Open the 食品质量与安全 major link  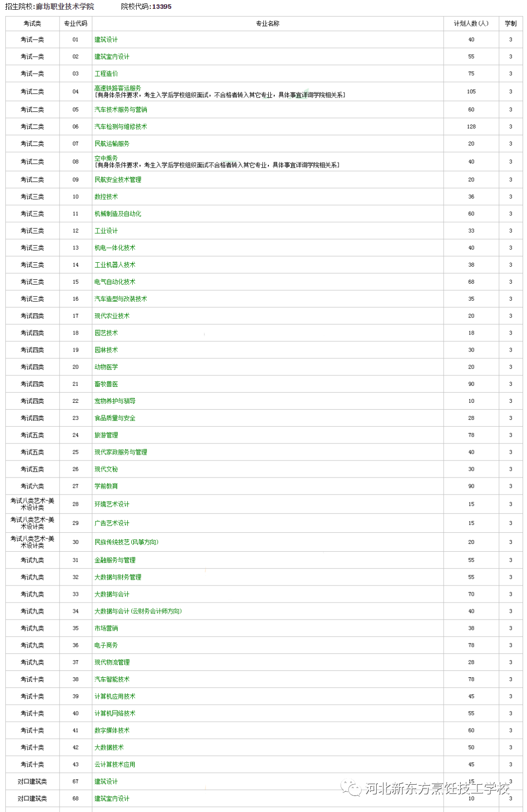pyautogui.click(x=115, y=418)
